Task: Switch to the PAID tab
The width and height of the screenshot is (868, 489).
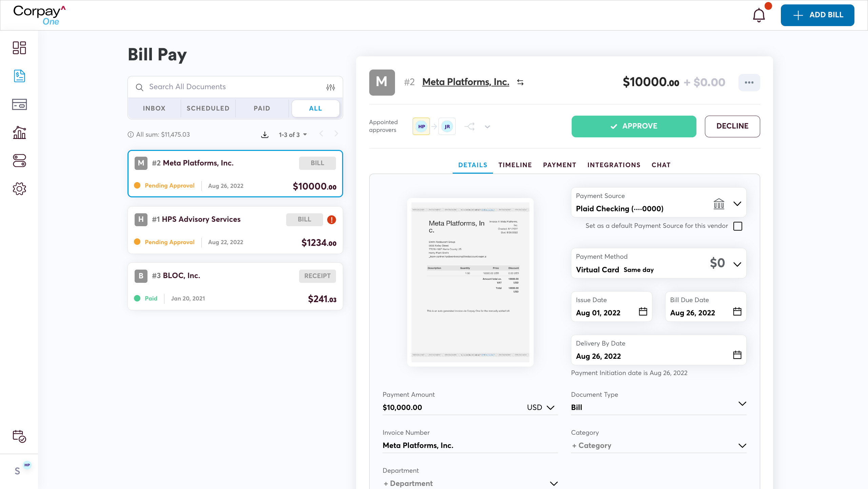Action: pos(262,109)
